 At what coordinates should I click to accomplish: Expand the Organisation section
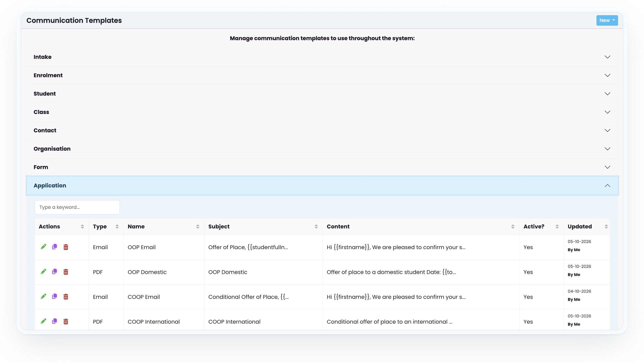click(x=322, y=149)
